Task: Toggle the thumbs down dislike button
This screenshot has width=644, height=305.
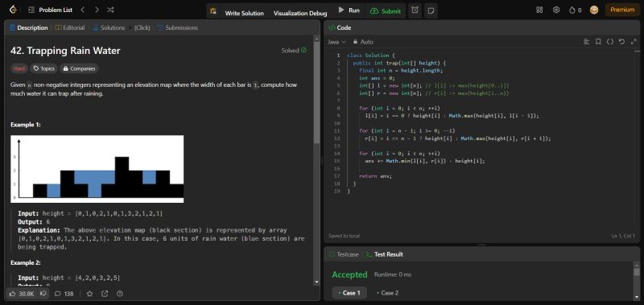Action: (43, 294)
